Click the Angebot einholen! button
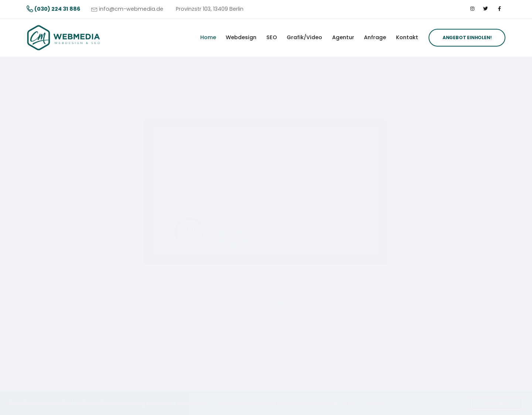This screenshot has height=415, width=532. (x=467, y=38)
